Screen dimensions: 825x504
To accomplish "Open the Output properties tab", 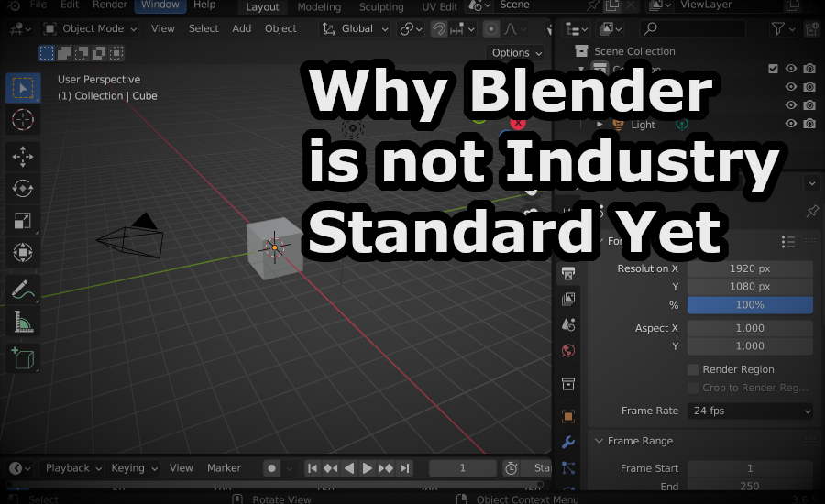I will pyautogui.click(x=568, y=273).
